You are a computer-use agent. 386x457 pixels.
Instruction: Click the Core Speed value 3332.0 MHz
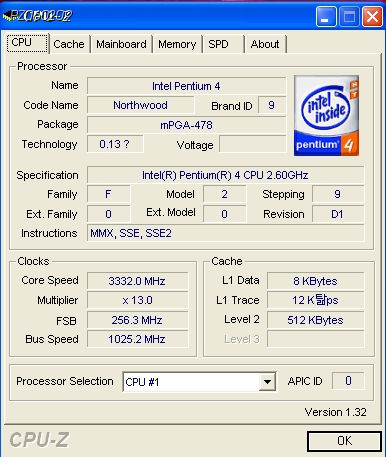click(137, 281)
